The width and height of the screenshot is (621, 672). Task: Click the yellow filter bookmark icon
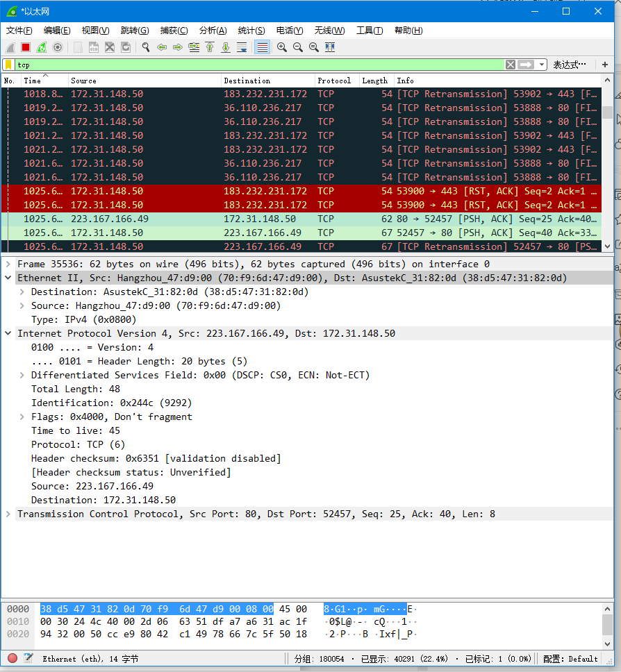pyautogui.click(x=8, y=65)
